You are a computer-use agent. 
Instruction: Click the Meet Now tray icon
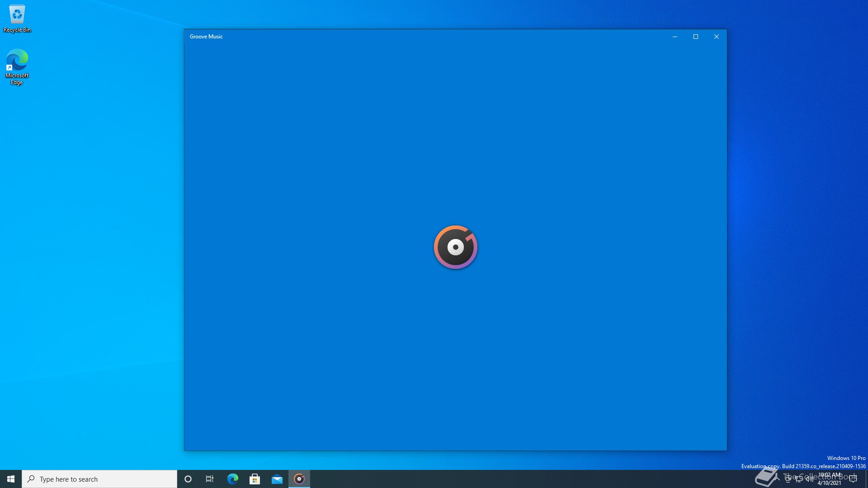788,479
